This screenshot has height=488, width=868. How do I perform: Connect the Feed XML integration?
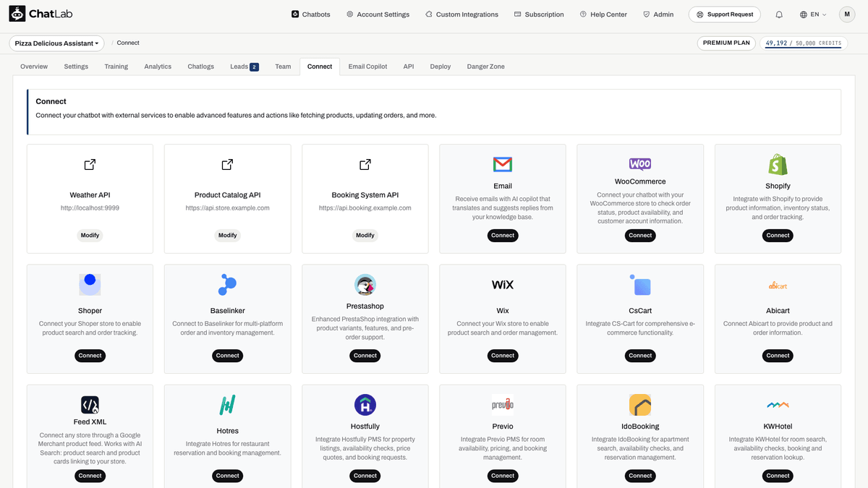pyautogui.click(x=90, y=476)
